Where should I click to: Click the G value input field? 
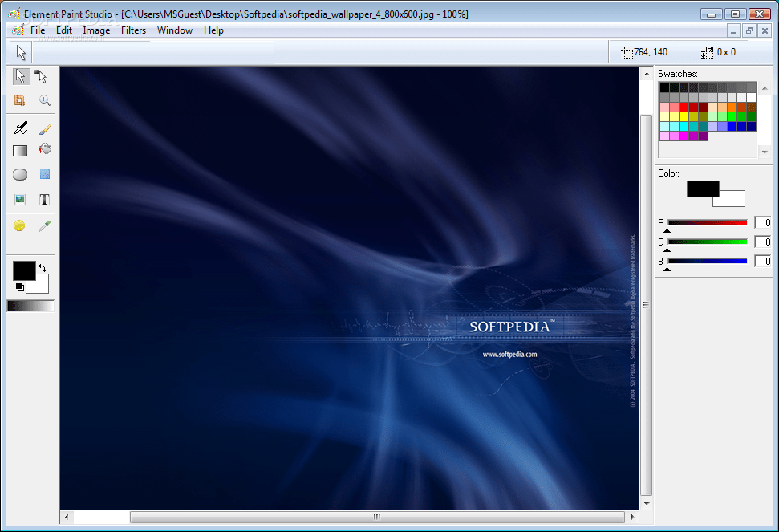(x=763, y=242)
